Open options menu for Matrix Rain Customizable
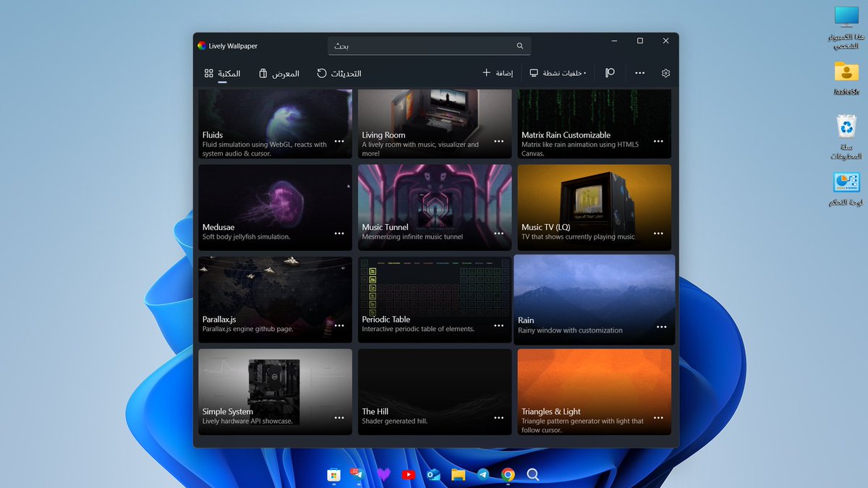 (658, 141)
